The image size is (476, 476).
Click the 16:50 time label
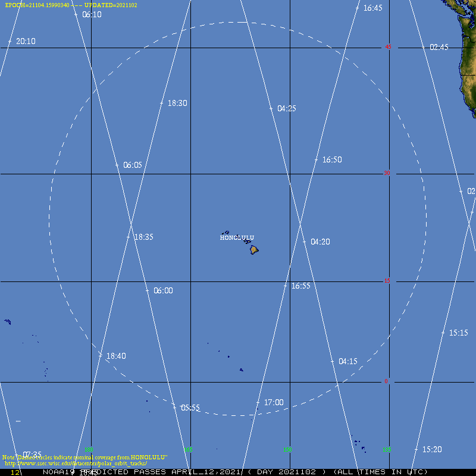[x=332, y=159]
